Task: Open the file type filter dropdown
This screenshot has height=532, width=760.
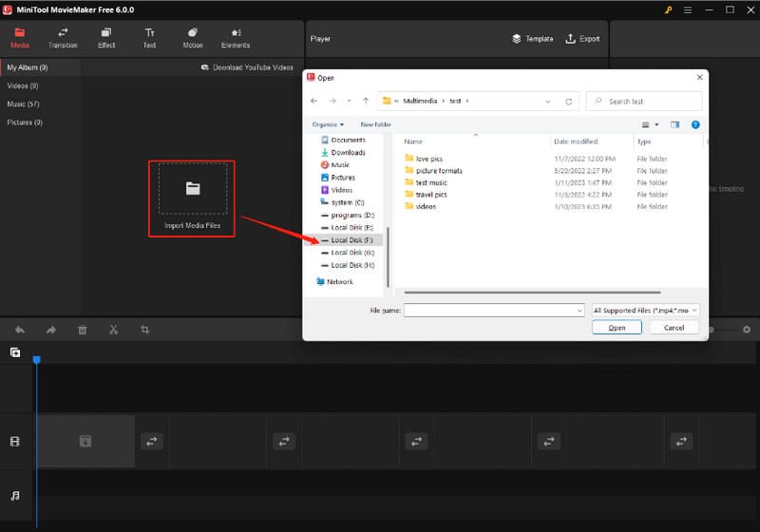Action: click(x=645, y=310)
